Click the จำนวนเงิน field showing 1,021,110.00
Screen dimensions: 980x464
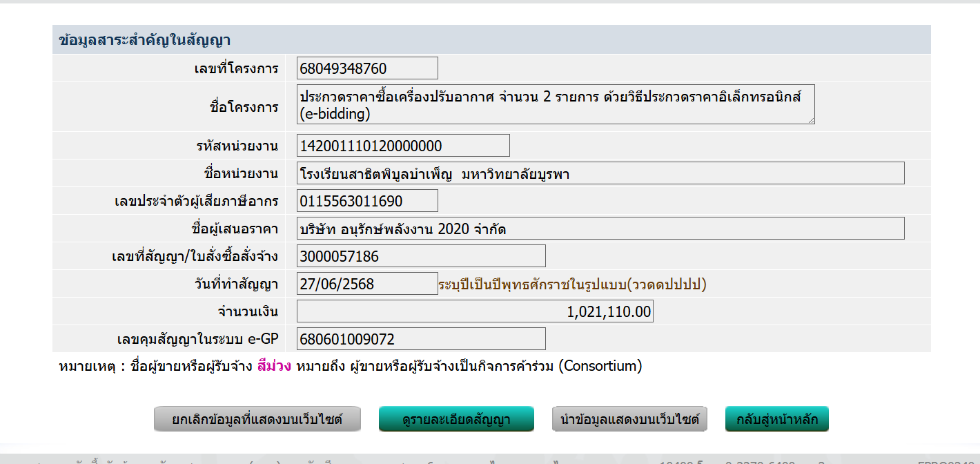(475, 311)
